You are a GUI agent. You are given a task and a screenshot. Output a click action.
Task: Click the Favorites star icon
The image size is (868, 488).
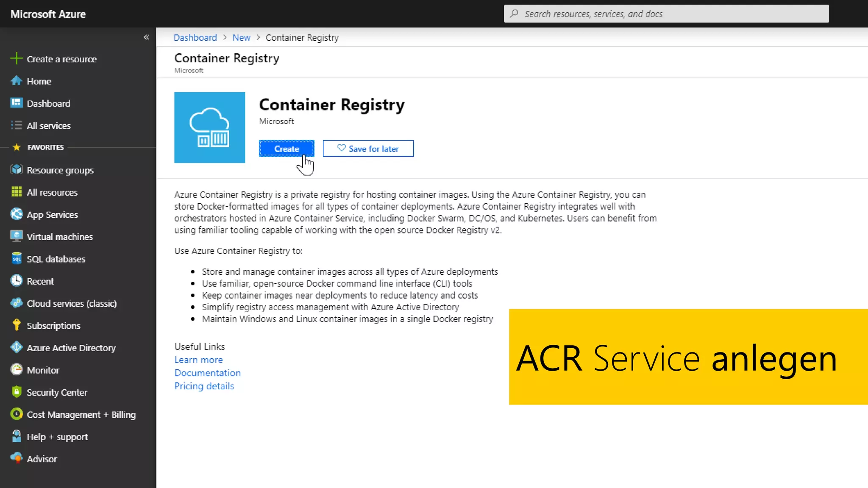point(17,147)
